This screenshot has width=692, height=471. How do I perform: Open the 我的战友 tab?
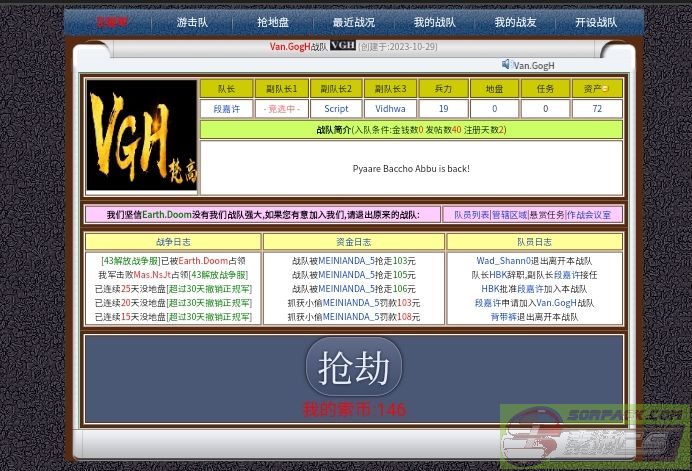click(514, 22)
